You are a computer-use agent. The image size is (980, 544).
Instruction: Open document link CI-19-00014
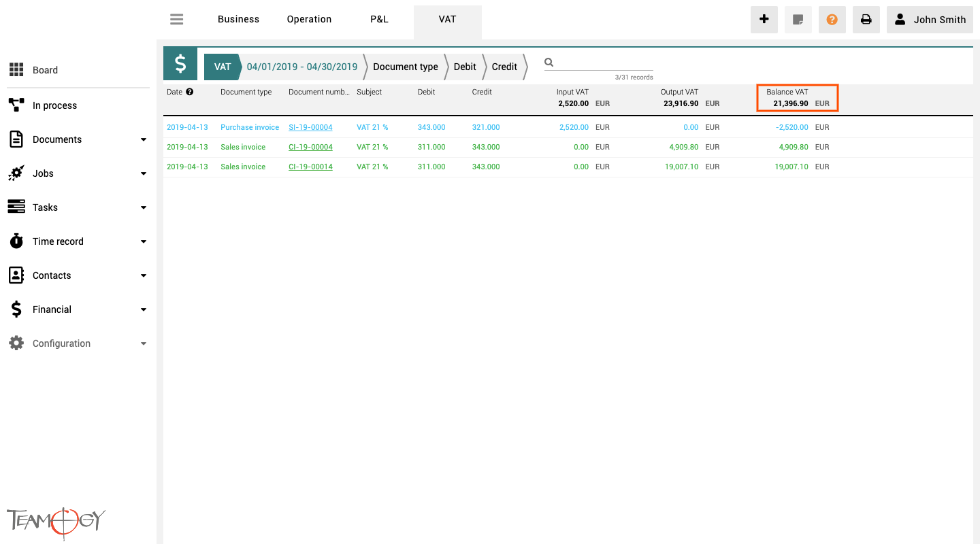310,167
